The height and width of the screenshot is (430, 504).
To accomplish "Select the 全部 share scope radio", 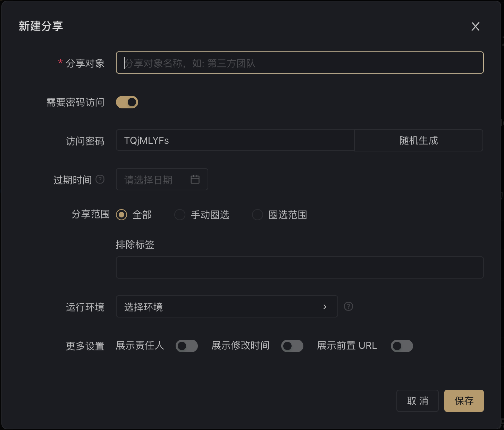I will [x=121, y=215].
